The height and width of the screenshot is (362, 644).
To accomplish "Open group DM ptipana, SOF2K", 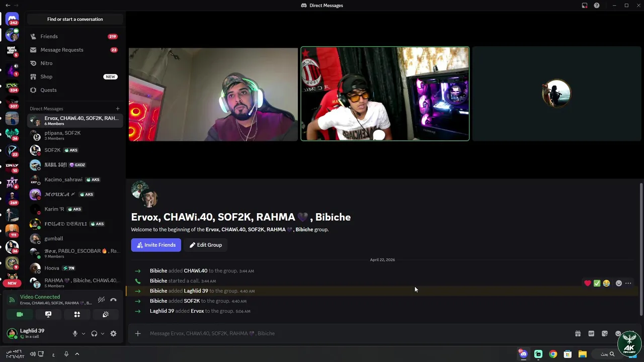I will click(x=75, y=135).
